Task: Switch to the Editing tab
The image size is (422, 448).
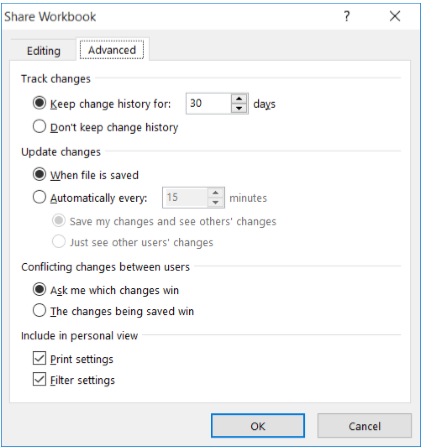Action: pyautogui.click(x=44, y=51)
